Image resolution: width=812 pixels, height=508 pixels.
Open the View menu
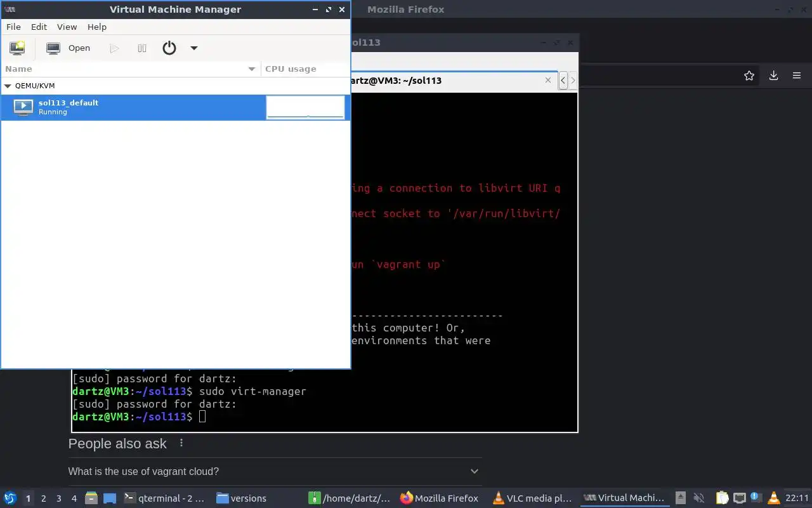pos(67,27)
